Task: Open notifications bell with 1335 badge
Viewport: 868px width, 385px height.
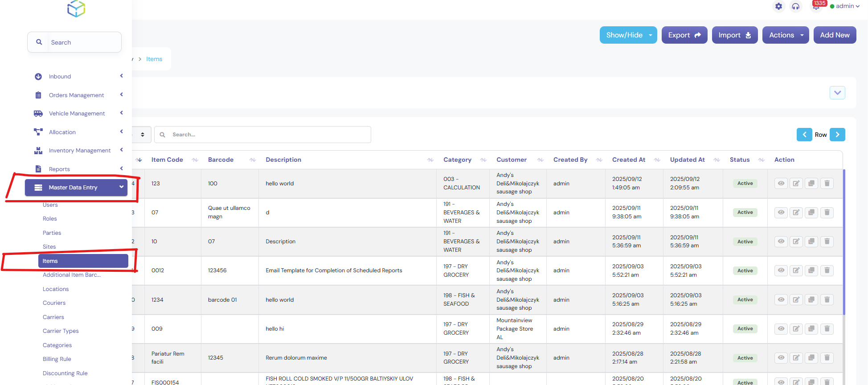Action: coord(816,6)
